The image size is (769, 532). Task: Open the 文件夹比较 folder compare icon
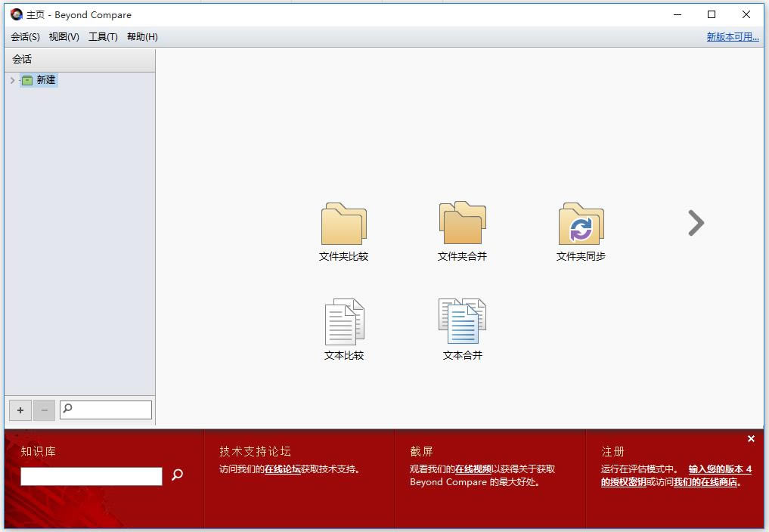point(343,224)
